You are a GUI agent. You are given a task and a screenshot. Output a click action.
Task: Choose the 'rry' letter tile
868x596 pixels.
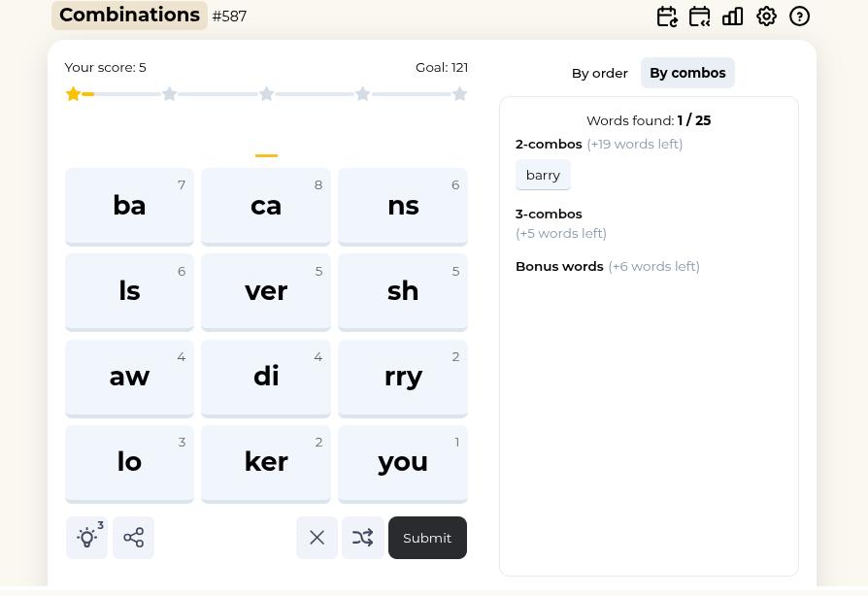pos(403,377)
